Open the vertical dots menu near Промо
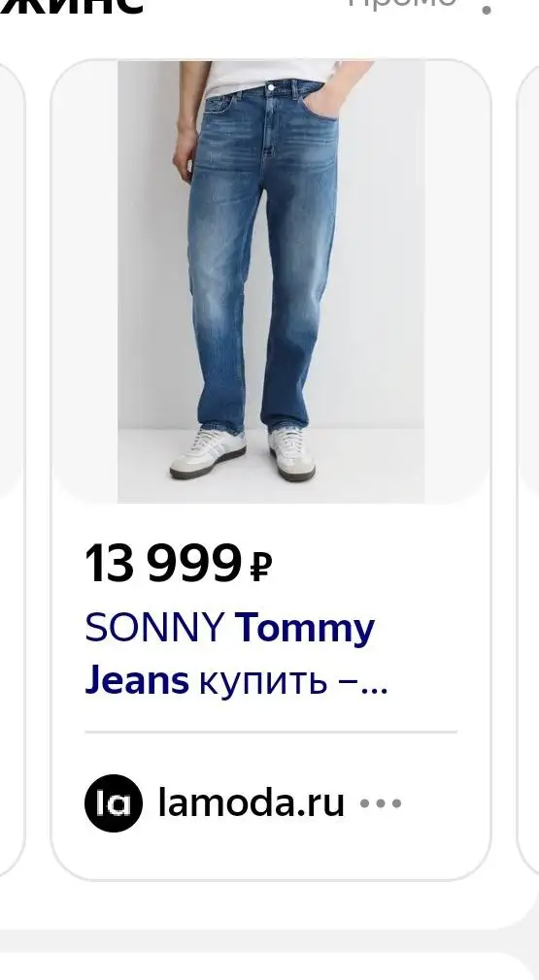 pyautogui.click(x=488, y=9)
